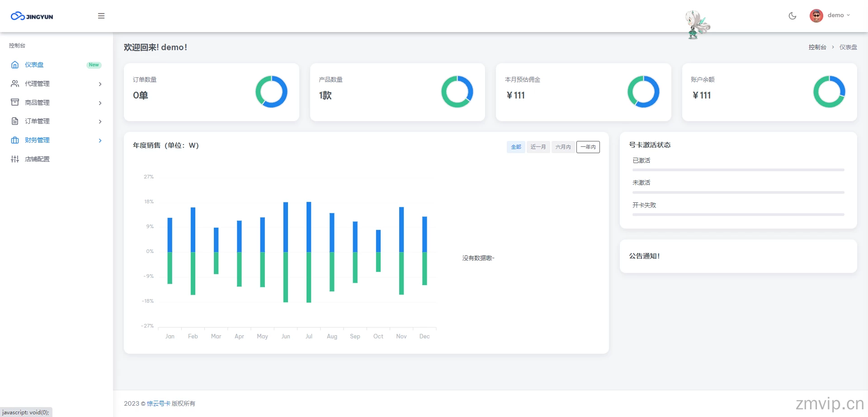This screenshot has width=868, height=417.
Task: Open 仪表盘 dashboard menu item
Action: pos(56,65)
